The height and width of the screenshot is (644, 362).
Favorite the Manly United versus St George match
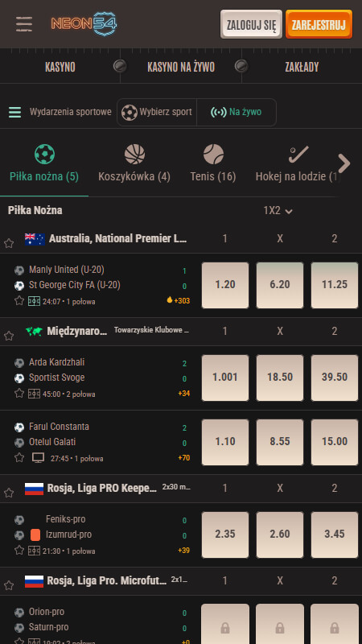click(x=19, y=301)
